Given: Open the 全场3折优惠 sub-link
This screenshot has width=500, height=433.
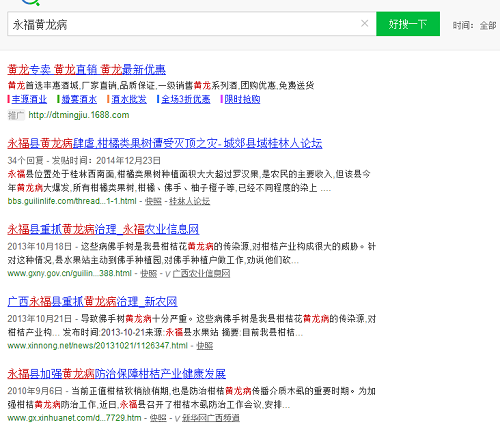Looking at the screenshot, I should [186, 99].
